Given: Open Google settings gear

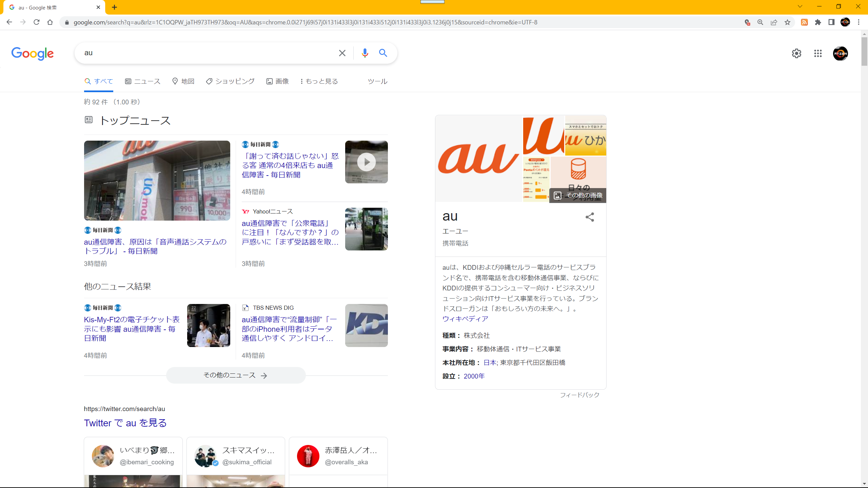Looking at the screenshot, I should pyautogui.click(x=796, y=54).
